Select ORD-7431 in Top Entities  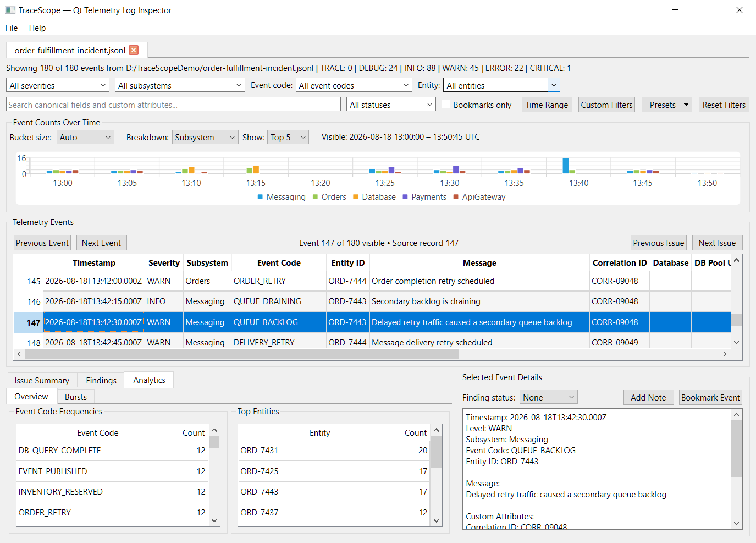click(334, 450)
